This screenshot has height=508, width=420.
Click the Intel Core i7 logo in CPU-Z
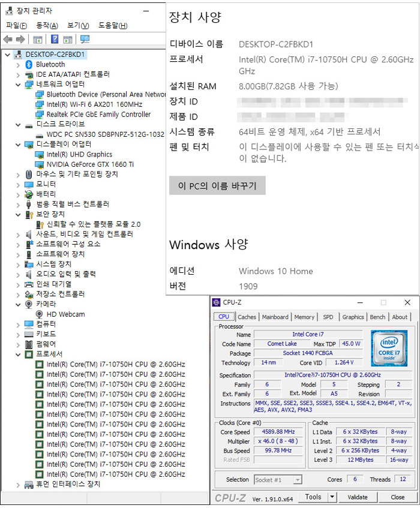pyautogui.click(x=389, y=348)
